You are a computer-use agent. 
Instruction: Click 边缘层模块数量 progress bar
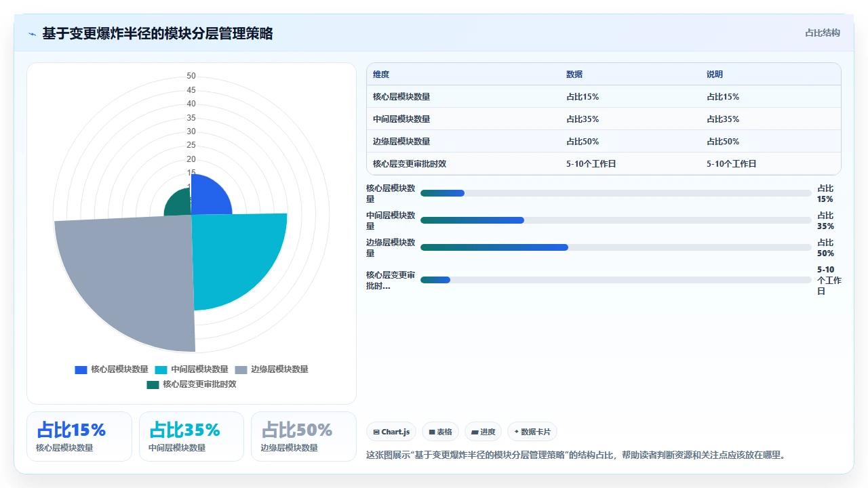click(x=616, y=247)
